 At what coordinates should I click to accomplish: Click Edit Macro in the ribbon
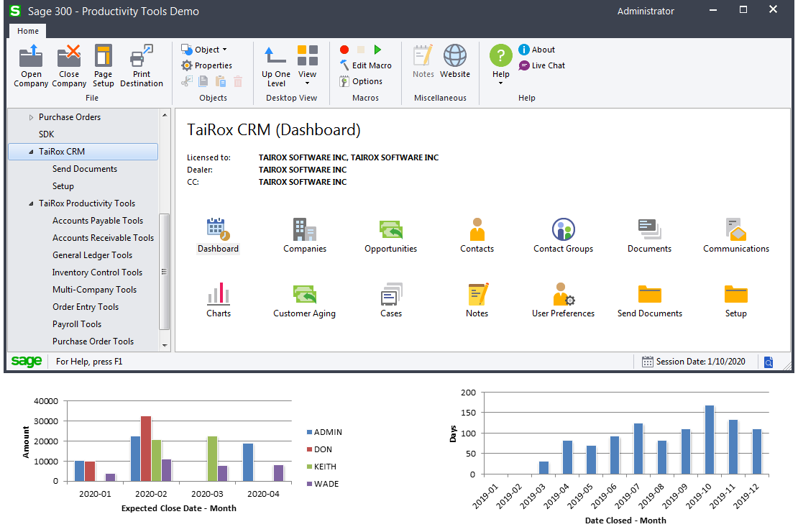[365, 65]
